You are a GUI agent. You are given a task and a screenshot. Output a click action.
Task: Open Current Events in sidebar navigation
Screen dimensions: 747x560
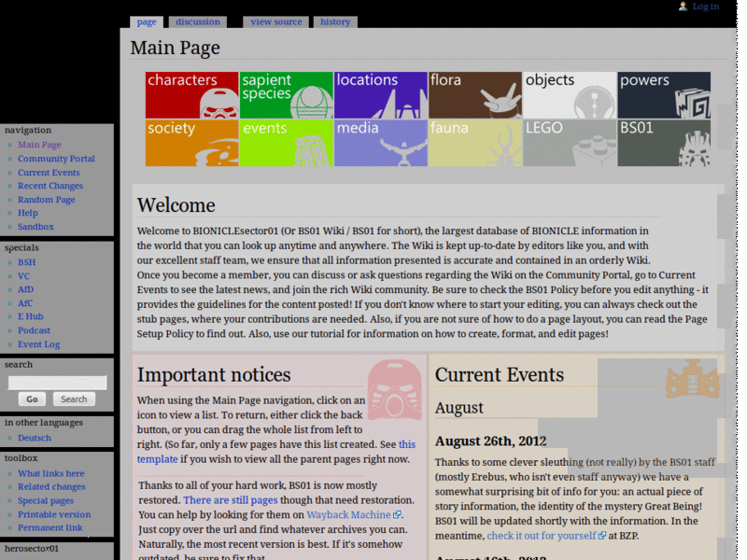click(x=49, y=173)
